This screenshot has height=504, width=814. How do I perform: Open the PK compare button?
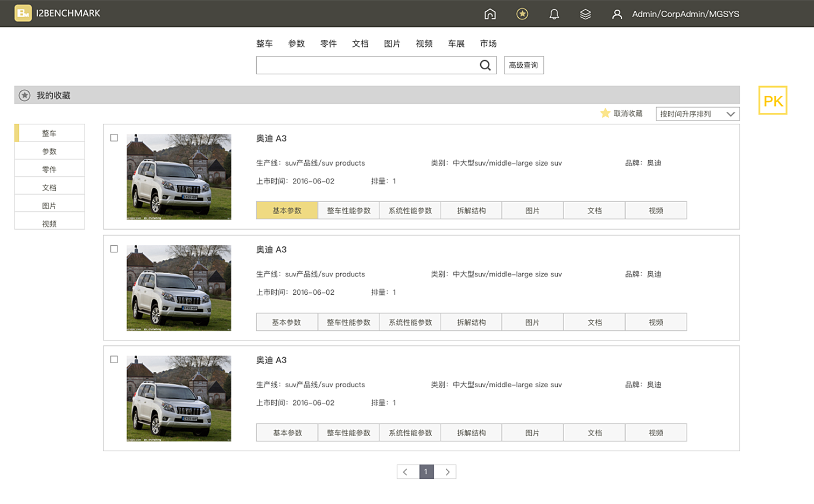(x=773, y=101)
